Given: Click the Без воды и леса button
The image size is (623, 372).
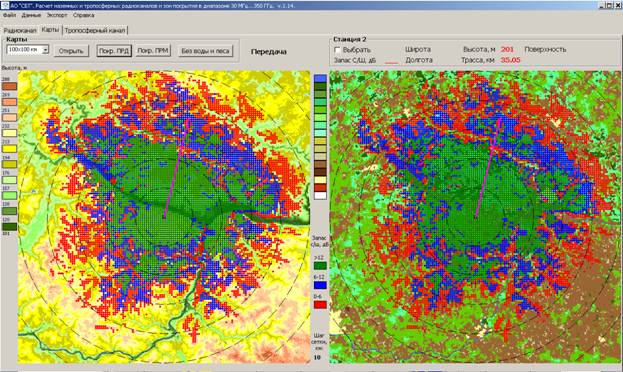Looking at the screenshot, I should point(205,51).
